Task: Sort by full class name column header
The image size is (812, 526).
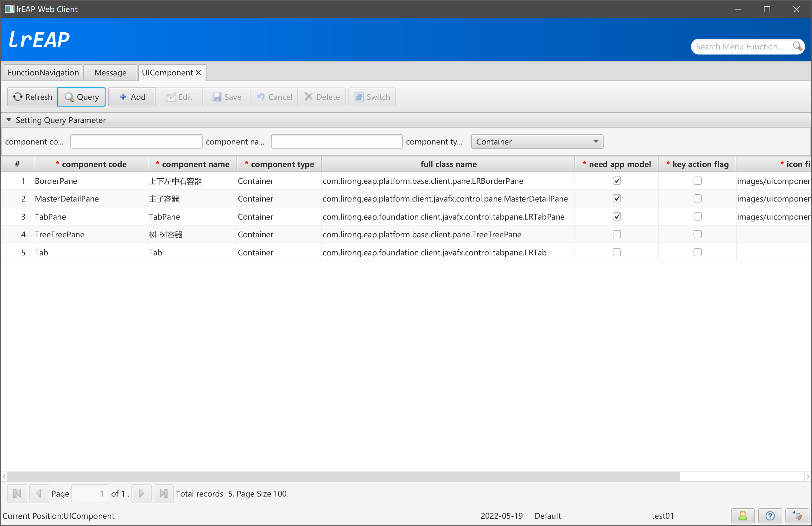Action: [448, 164]
